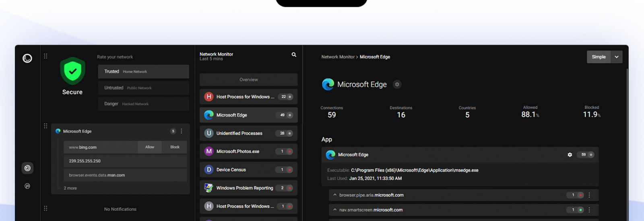Image resolution: width=644 pixels, height=221 pixels.
Task: Select Device Census entry
Action: 249,170
